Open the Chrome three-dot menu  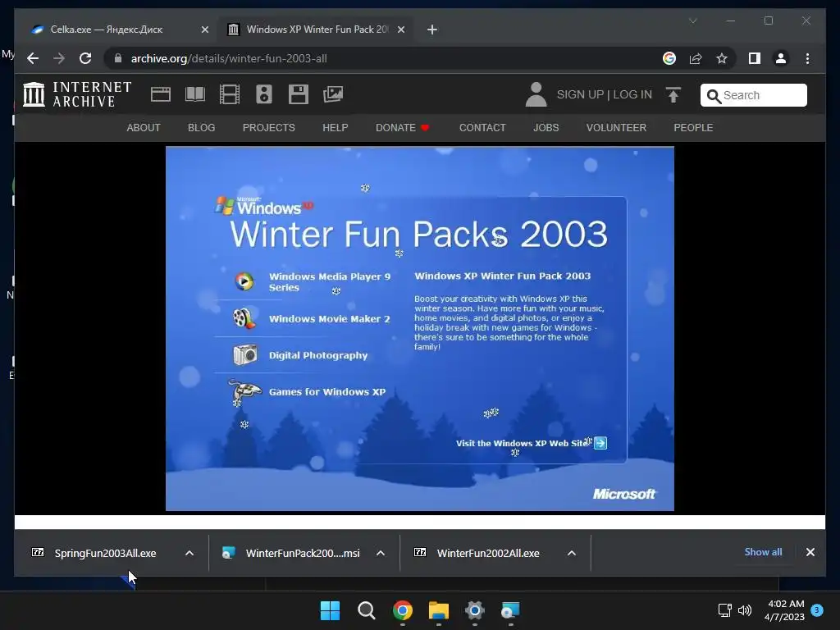[807, 58]
